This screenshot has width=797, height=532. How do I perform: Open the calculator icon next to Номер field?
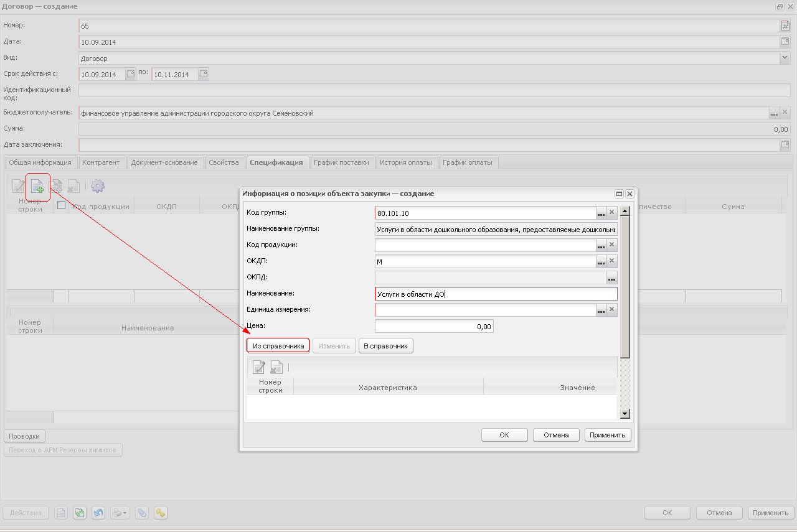coord(785,26)
